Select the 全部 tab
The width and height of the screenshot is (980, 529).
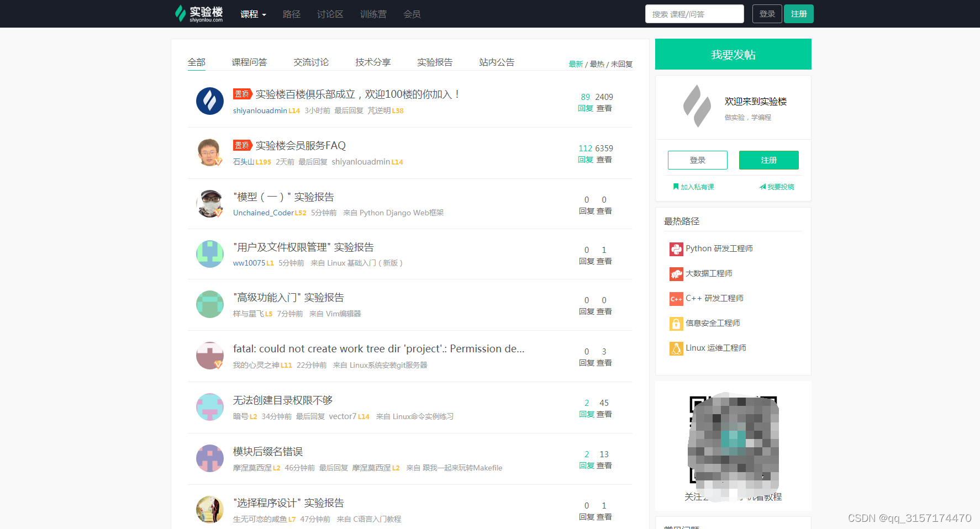point(196,62)
